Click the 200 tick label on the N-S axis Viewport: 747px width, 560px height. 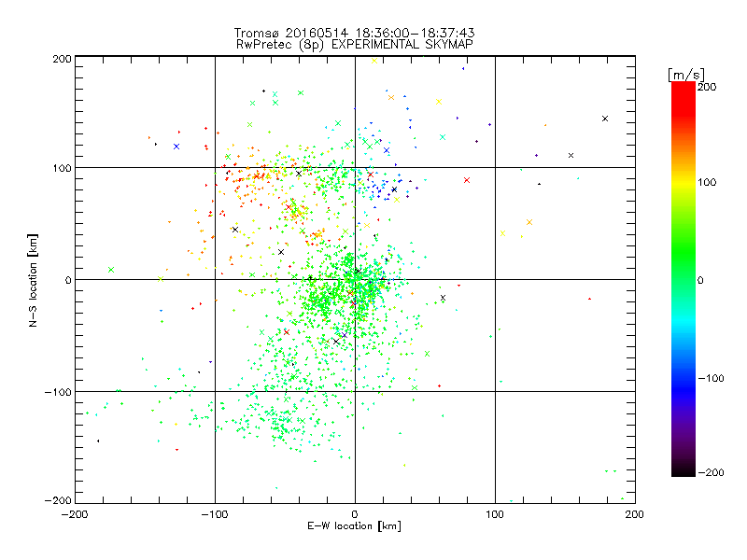coord(62,59)
